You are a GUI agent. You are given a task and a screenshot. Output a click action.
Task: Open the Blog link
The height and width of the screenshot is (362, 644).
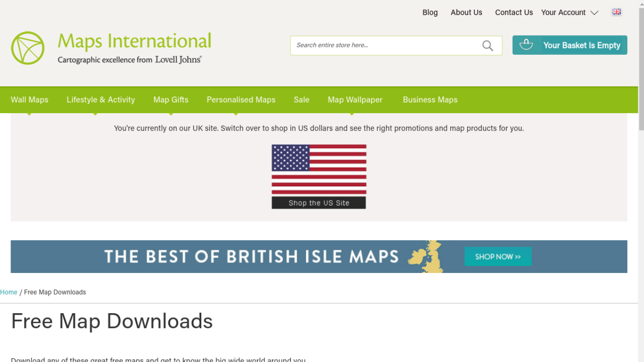pyautogui.click(x=430, y=13)
